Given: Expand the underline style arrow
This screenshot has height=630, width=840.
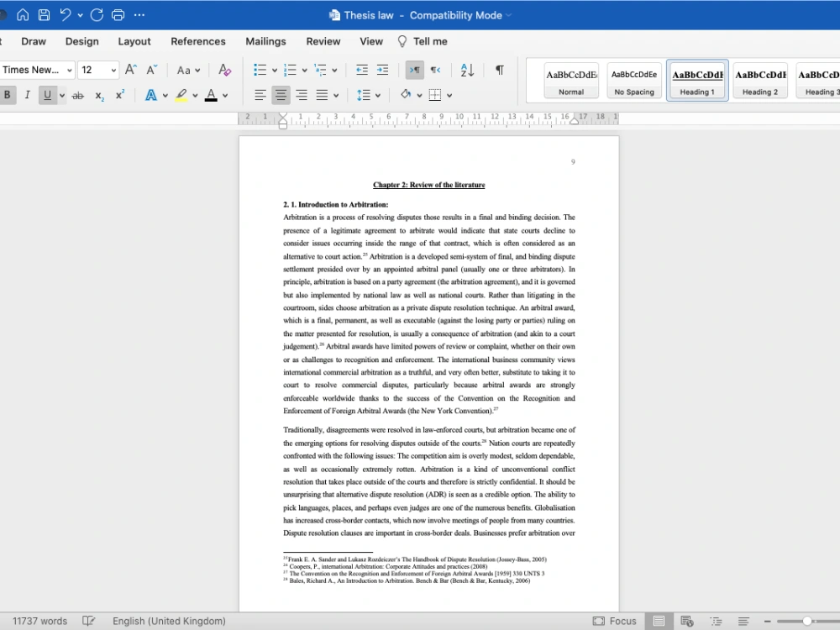Looking at the screenshot, I should pos(62,96).
